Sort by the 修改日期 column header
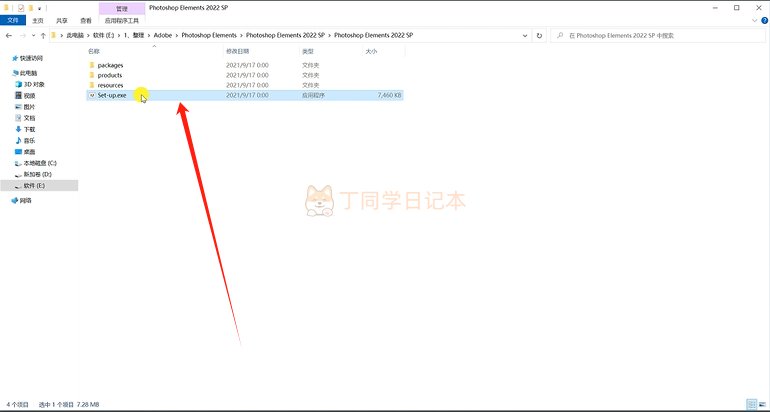Viewport: 770px width, 412px height. coord(237,51)
